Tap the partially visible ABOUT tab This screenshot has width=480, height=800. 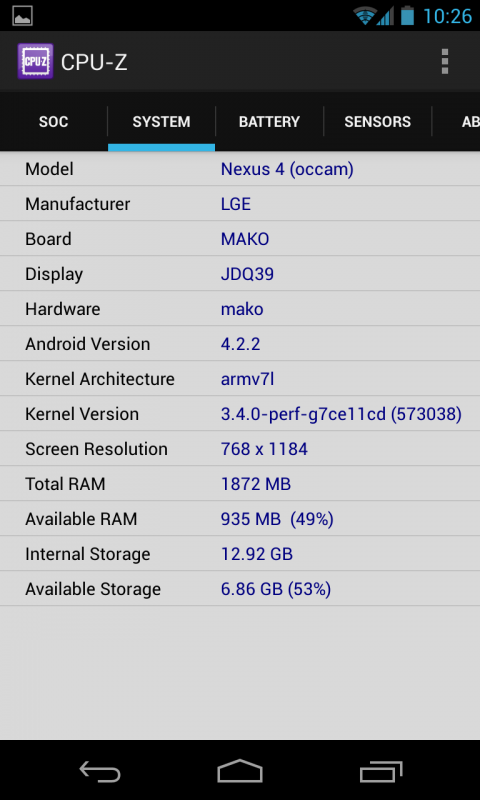(x=457, y=121)
